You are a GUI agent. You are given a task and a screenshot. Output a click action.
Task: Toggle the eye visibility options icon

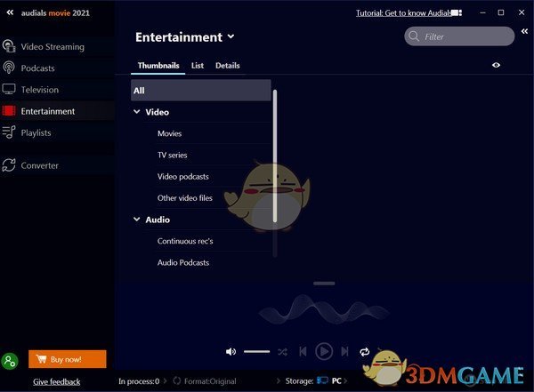point(497,65)
